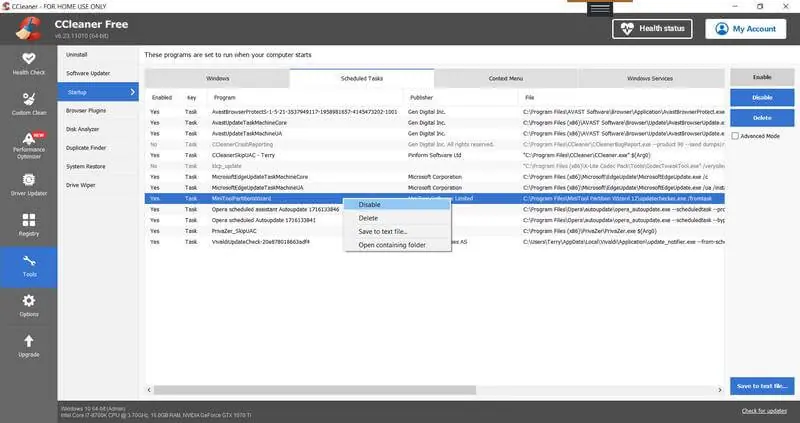The width and height of the screenshot is (800, 423).
Task: Click the blue Delete button on the right
Action: click(762, 118)
